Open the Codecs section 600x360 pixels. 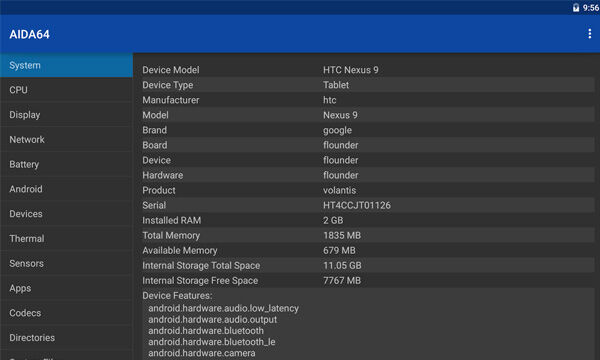coord(67,313)
